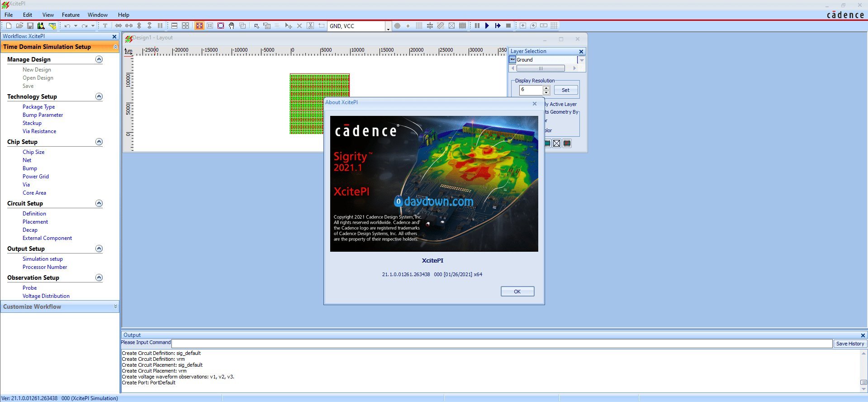Open the Simulation setup link
868x402 pixels.
pyautogui.click(x=43, y=259)
